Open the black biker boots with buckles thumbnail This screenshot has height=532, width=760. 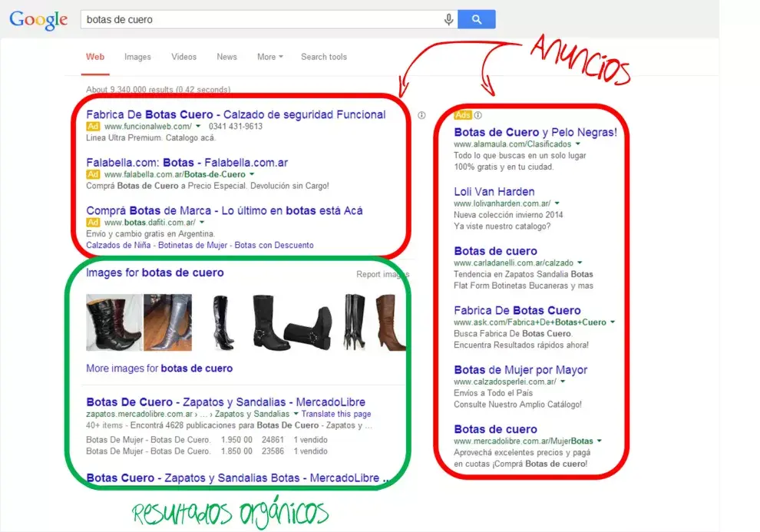[292, 322]
